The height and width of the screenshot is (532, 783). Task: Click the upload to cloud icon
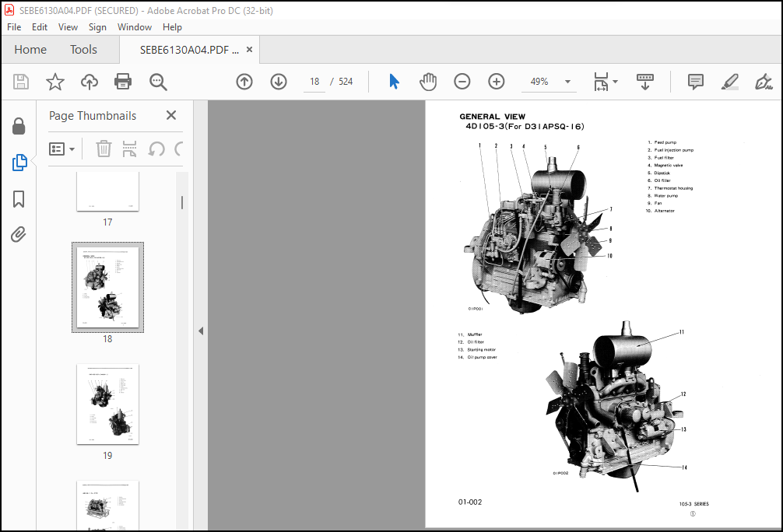(x=90, y=82)
